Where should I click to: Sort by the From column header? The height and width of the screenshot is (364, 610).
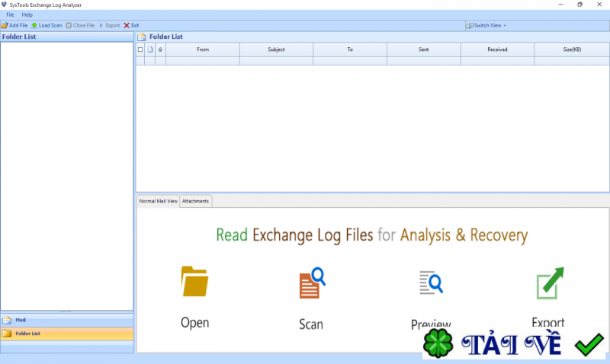click(203, 49)
